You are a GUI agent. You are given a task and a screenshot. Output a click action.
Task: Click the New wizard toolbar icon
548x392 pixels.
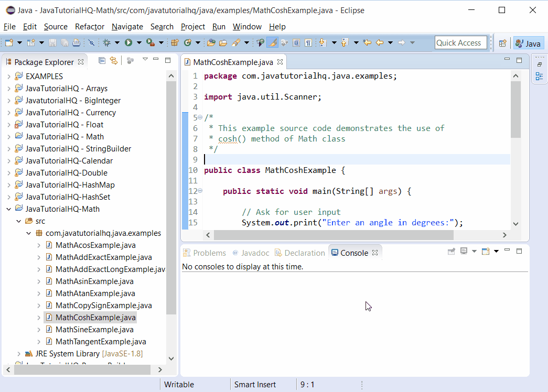coord(9,42)
